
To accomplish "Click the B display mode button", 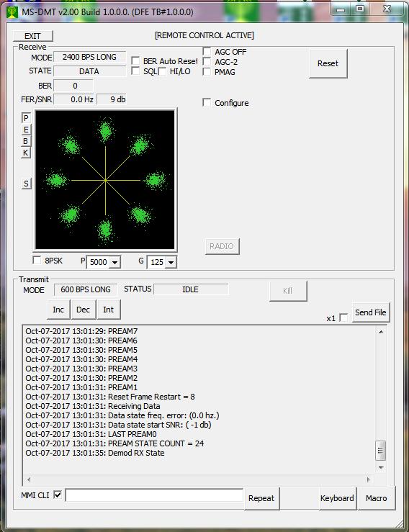I will click(x=26, y=141).
